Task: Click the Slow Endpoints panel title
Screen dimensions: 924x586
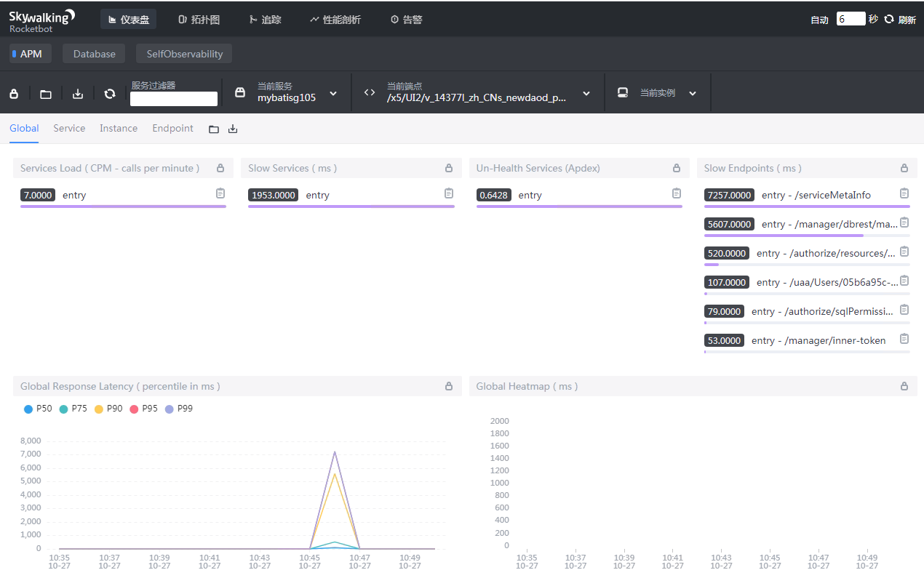Action: [753, 168]
